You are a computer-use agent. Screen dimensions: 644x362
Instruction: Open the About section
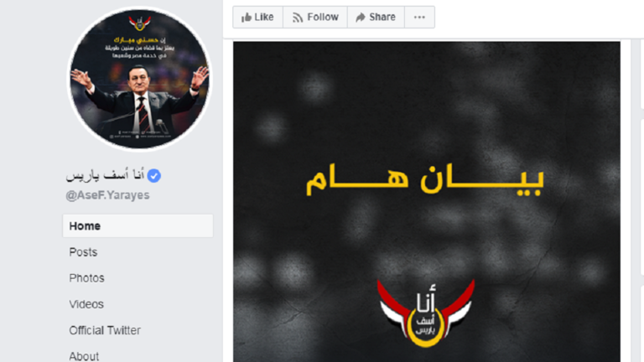pyautogui.click(x=84, y=356)
